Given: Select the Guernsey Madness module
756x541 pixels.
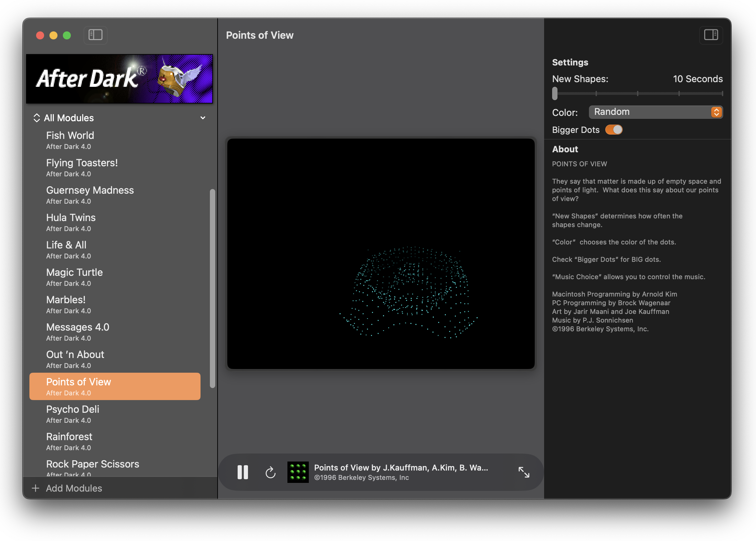Looking at the screenshot, I should 115,195.
